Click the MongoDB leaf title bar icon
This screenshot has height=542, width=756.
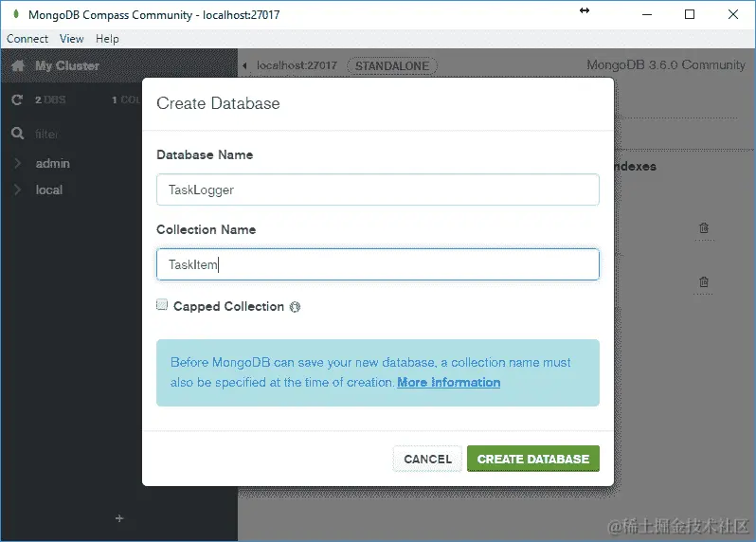coord(16,14)
